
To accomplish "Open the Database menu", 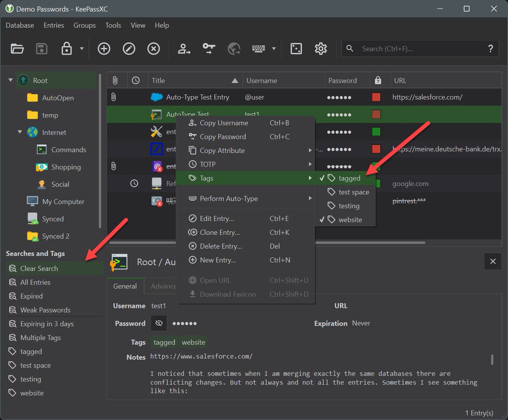I will (20, 25).
